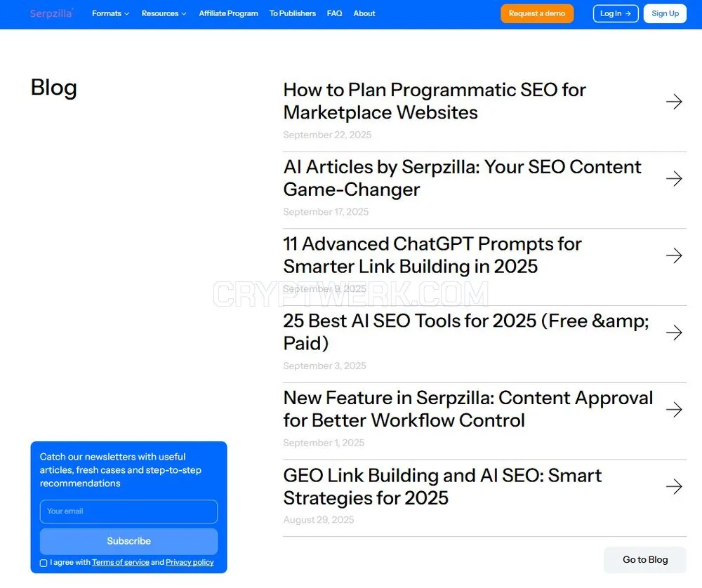The width and height of the screenshot is (702, 588).
Task: Open the Privacy policy link
Action: [x=190, y=563]
